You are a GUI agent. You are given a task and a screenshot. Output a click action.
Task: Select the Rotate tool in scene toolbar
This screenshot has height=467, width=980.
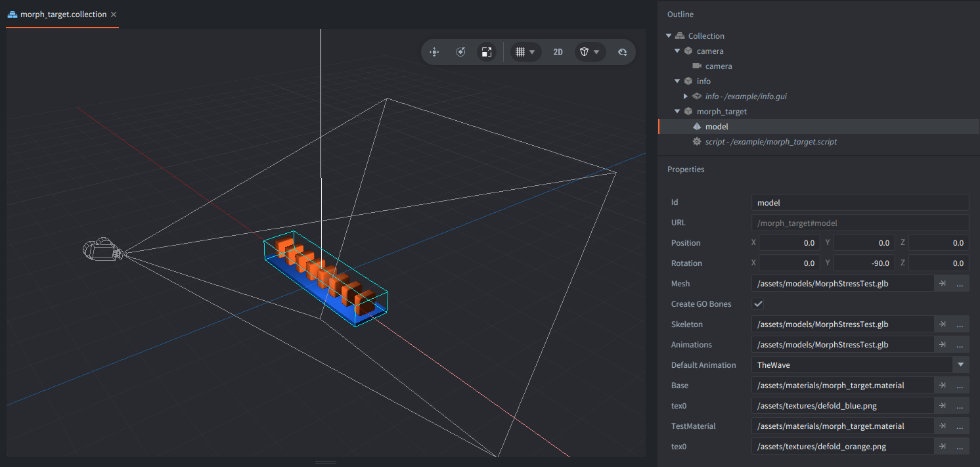460,52
